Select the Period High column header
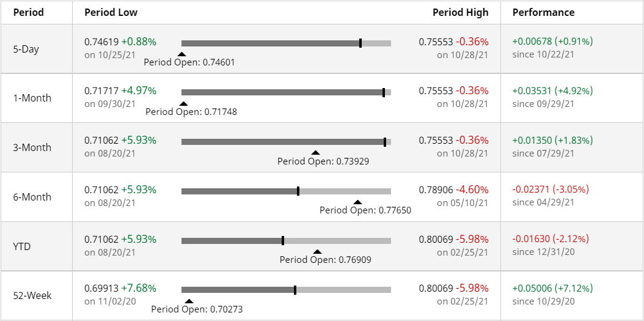The height and width of the screenshot is (321, 644). 461,12
